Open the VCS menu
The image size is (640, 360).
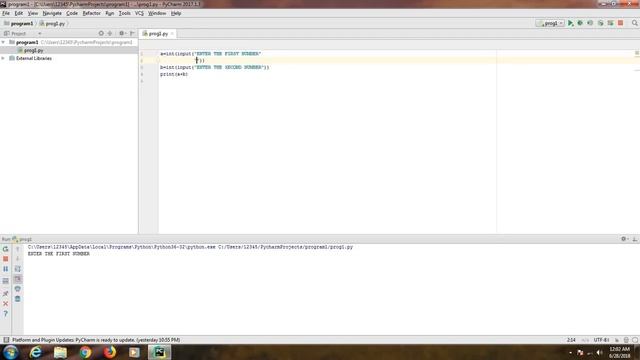click(139, 13)
